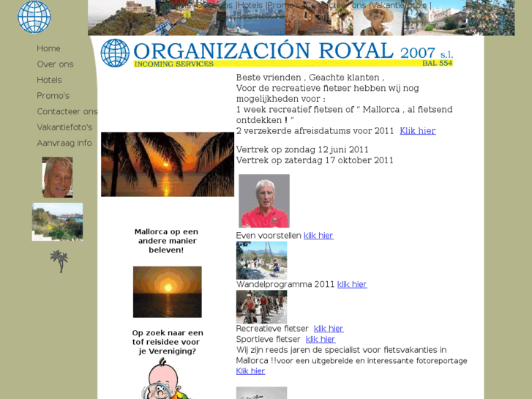Screen dimensions: 532x399
Task: Click palm tree sunset photo
Action: click(168, 164)
